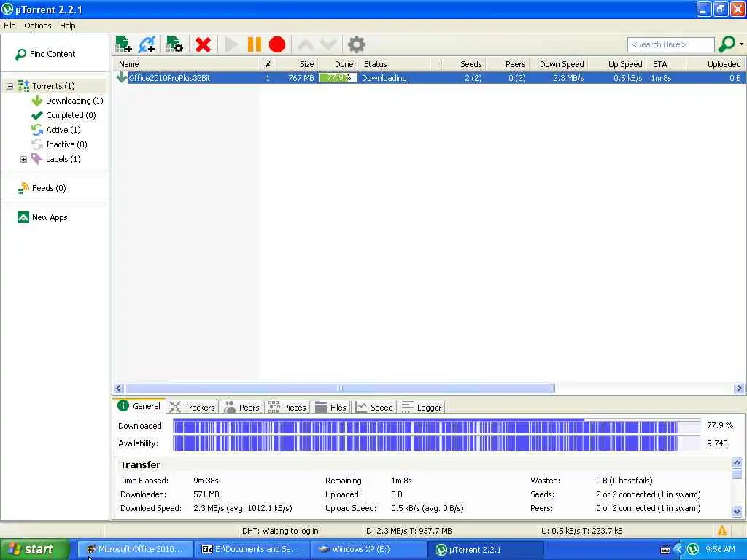Switch to the Logger tab

422,408
